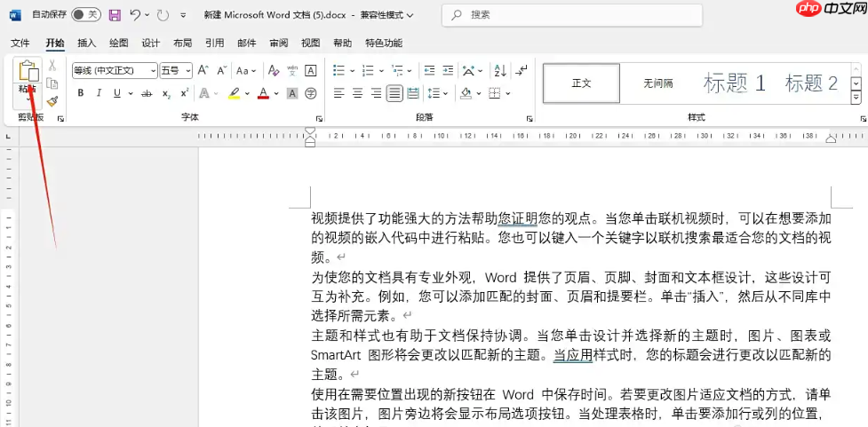The image size is (868, 427).
Task: Expand font color dropdown arrow
Action: click(276, 93)
